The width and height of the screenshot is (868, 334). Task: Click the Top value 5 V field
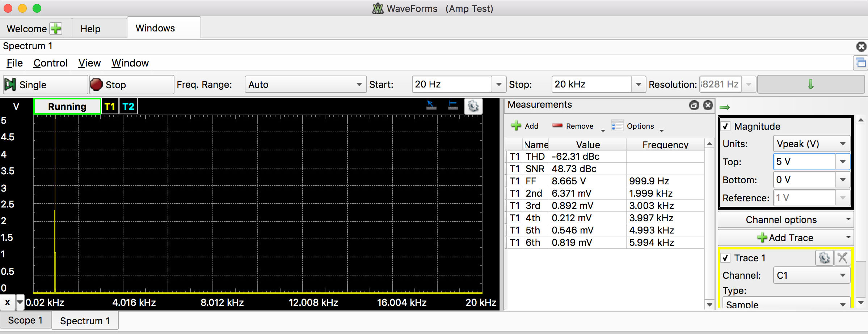click(x=805, y=162)
